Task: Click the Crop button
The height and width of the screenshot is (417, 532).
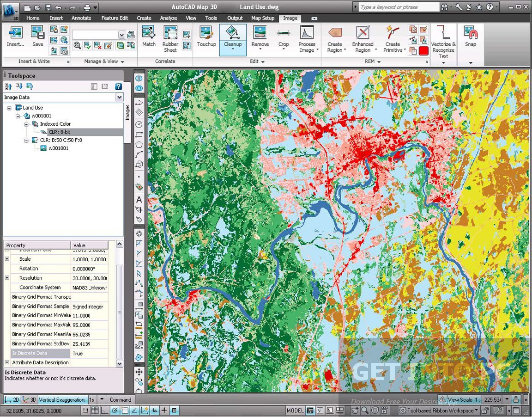Action: click(283, 37)
